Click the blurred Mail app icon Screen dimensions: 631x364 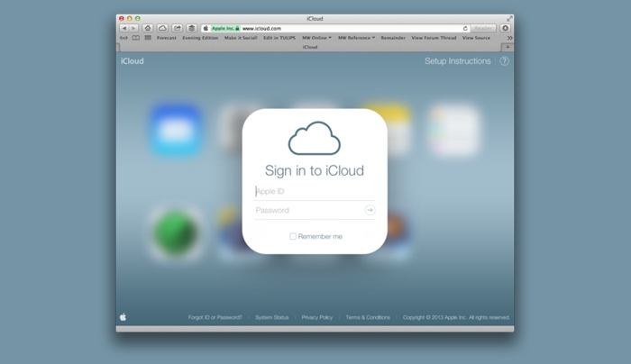click(x=177, y=130)
